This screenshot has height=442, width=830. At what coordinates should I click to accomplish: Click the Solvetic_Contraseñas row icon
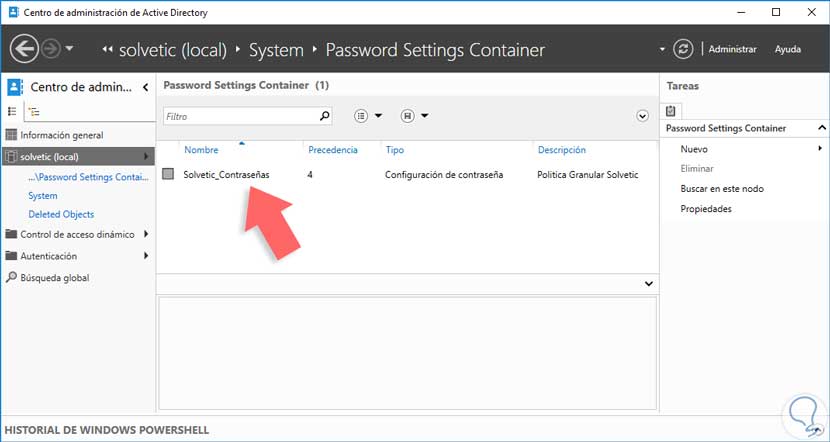coord(168,174)
